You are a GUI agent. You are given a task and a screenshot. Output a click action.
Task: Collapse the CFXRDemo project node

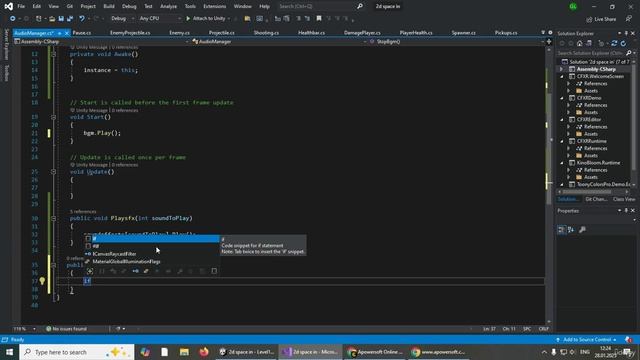coord(562,98)
